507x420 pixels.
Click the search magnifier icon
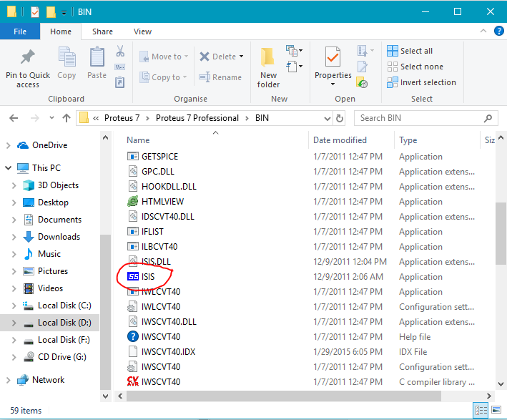(x=488, y=119)
